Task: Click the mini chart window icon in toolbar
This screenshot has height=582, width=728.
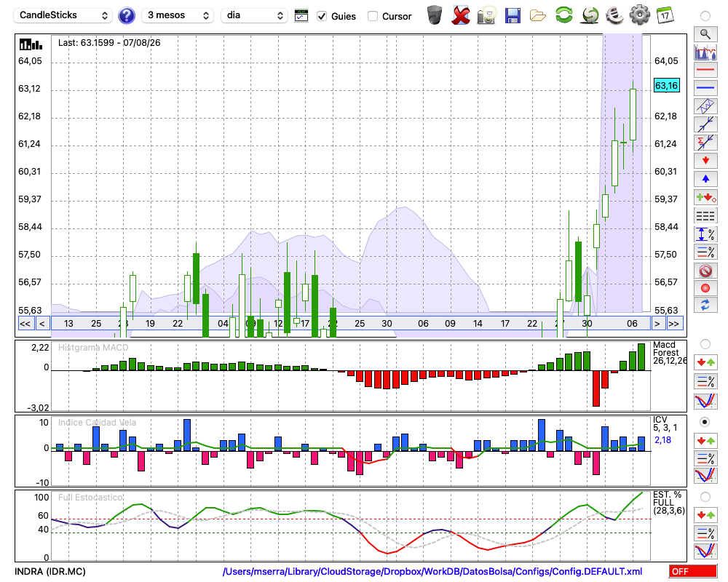Action: [x=301, y=16]
